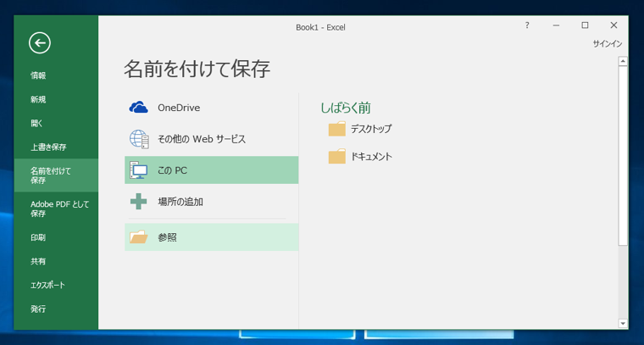This screenshot has width=644, height=345.
Task: Select エクスポート in the sidebar
Action: [47, 285]
